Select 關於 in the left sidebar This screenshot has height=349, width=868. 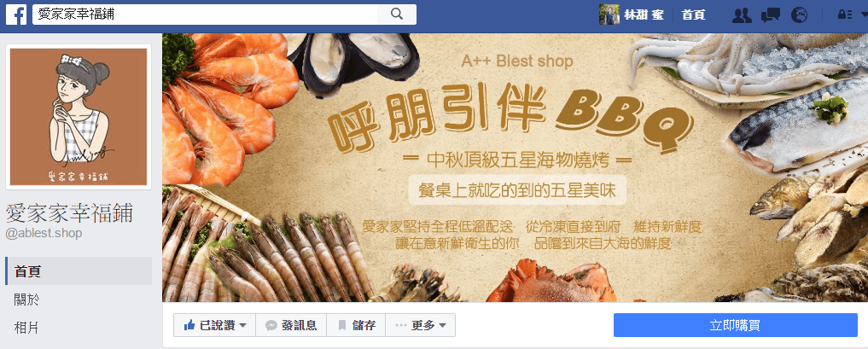click(x=78, y=300)
